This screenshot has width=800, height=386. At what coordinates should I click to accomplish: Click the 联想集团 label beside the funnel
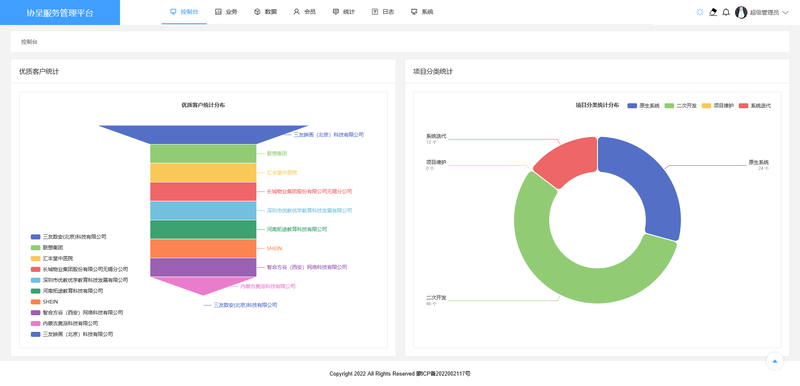(x=277, y=153)
